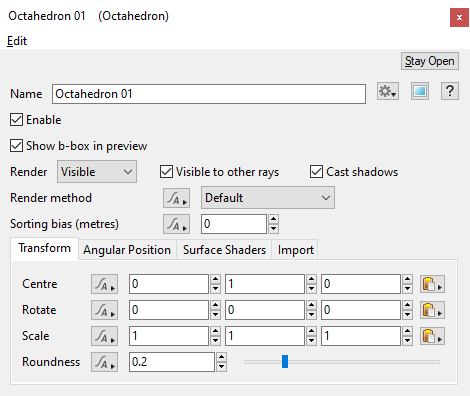The width and height of the screenshot is (470, 396).
Task: Open the gear settings dropdown beside Name
Action: click(388, 91)
